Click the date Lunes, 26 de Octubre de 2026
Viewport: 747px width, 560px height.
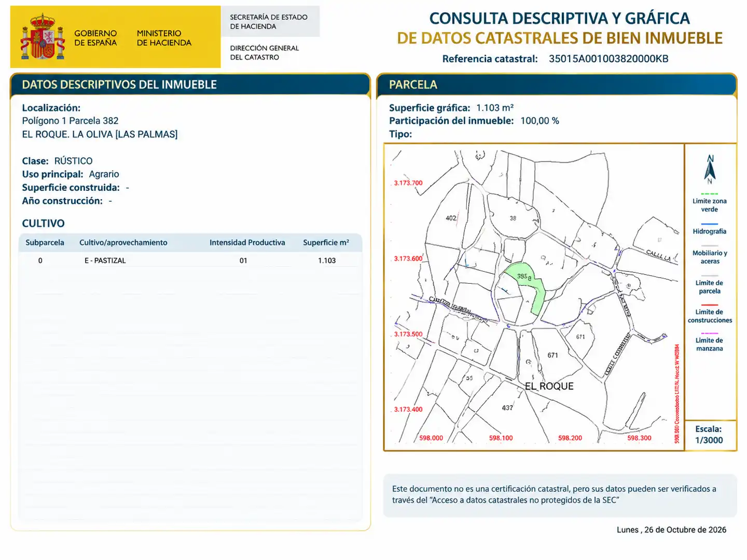(671, 529)
